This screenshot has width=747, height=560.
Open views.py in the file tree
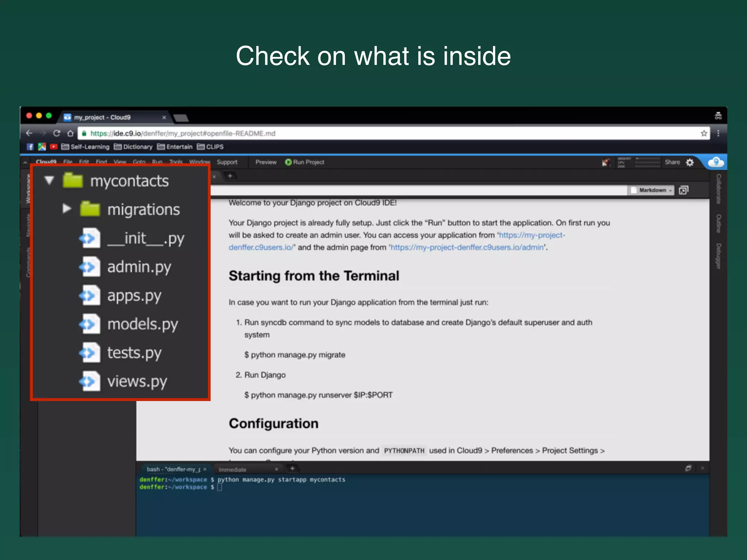coord(137,381)
